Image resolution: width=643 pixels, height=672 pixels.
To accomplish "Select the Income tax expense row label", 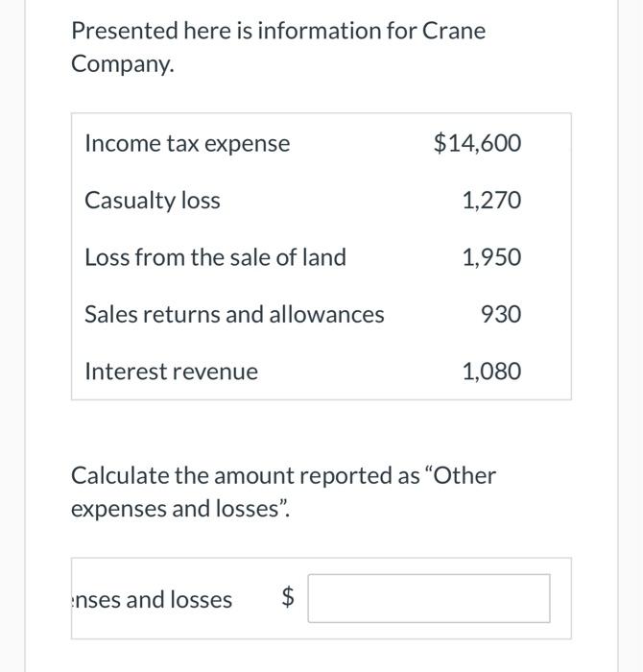I will [187, 144].
